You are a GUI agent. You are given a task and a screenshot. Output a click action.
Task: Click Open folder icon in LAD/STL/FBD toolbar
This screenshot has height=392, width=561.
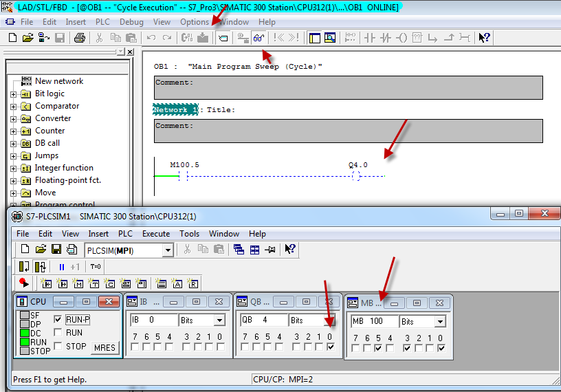pyautogui.click(x=28, y=38)
